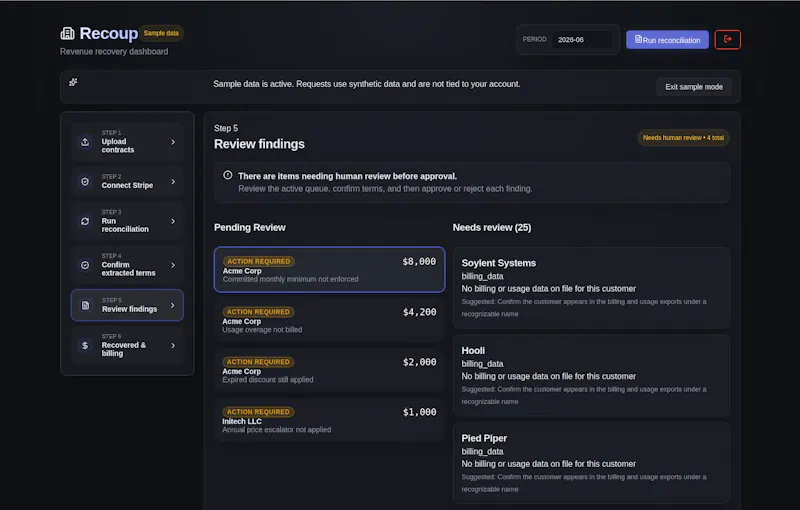Click the upload icon in Step 1
The image size is (800, 510).
tap(85, 142)
